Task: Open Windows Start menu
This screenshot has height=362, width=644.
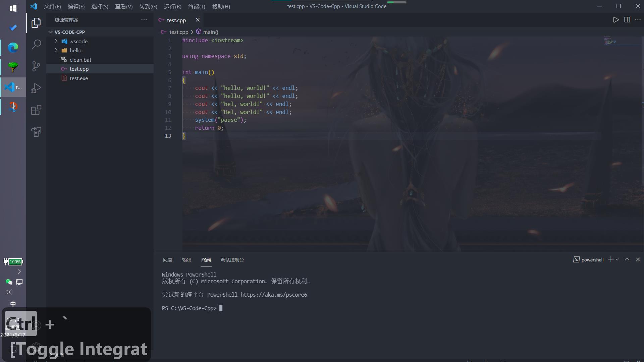Action: click(13, 8)
